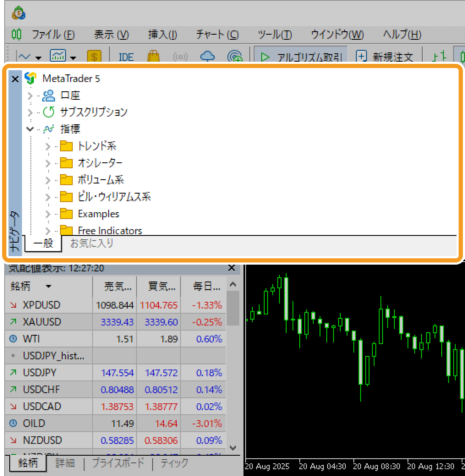Click the copy trading radar icon

point(235,57)
